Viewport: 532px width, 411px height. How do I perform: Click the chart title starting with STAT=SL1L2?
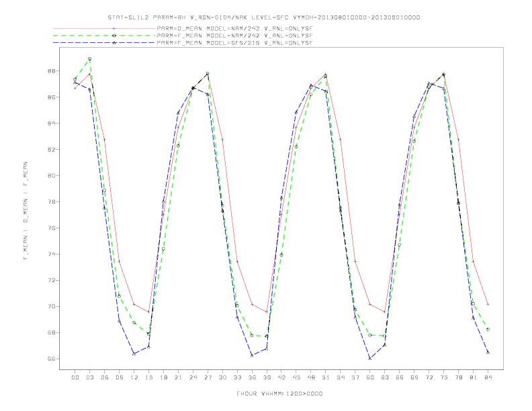pyautogui.click(x=263, y=17)
